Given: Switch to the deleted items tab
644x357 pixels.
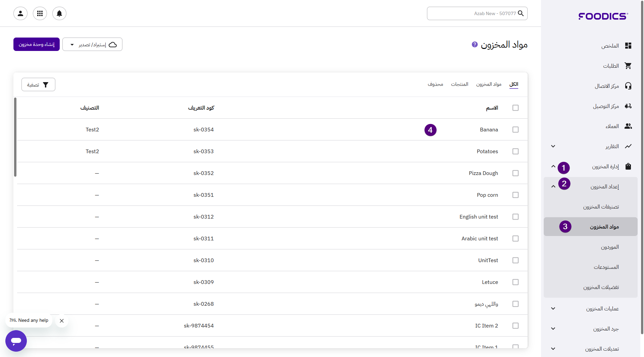Looking at the screenshot, I should [435, 84].
